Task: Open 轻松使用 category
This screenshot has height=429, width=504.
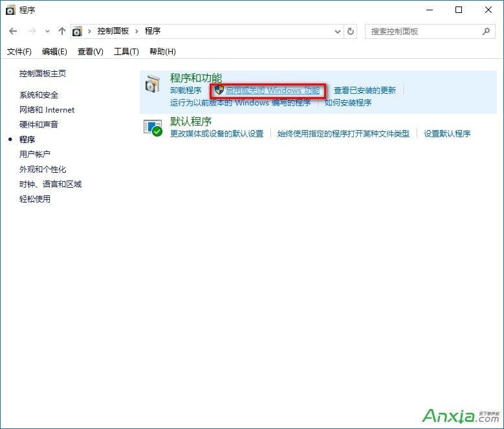Action: (x=35, y=199)
